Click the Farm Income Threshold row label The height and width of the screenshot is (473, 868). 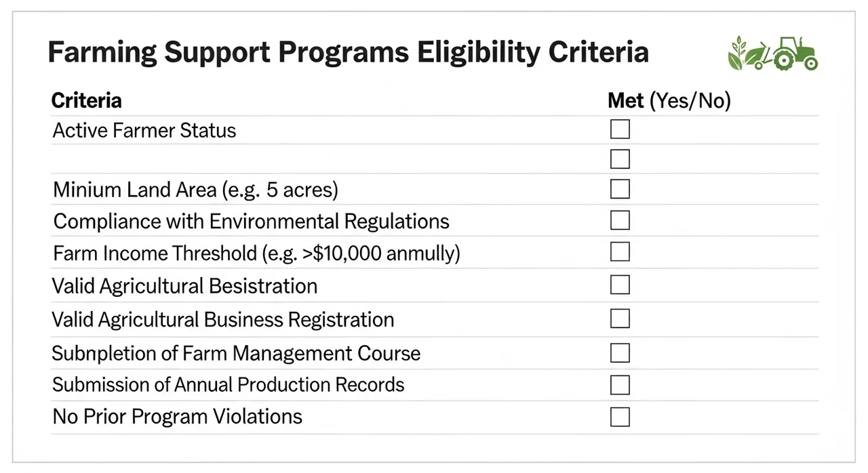[256, 253]
